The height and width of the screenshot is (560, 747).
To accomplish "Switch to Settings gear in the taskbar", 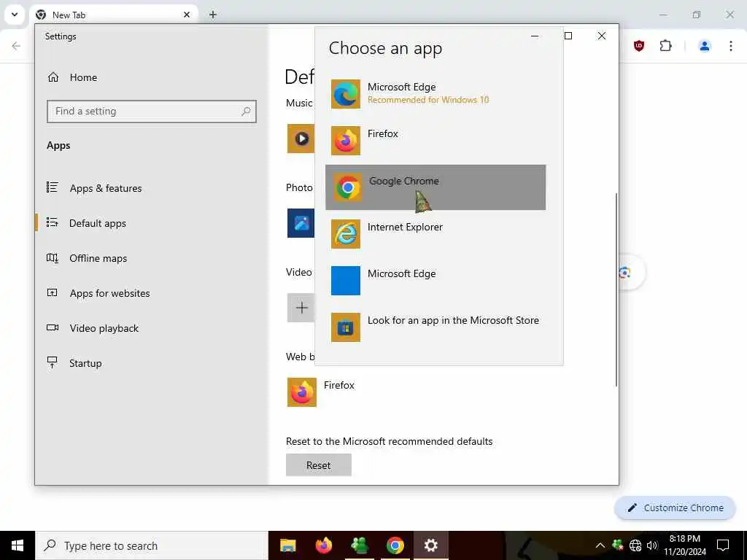I will pyautogui.click(x=430, y=545).
